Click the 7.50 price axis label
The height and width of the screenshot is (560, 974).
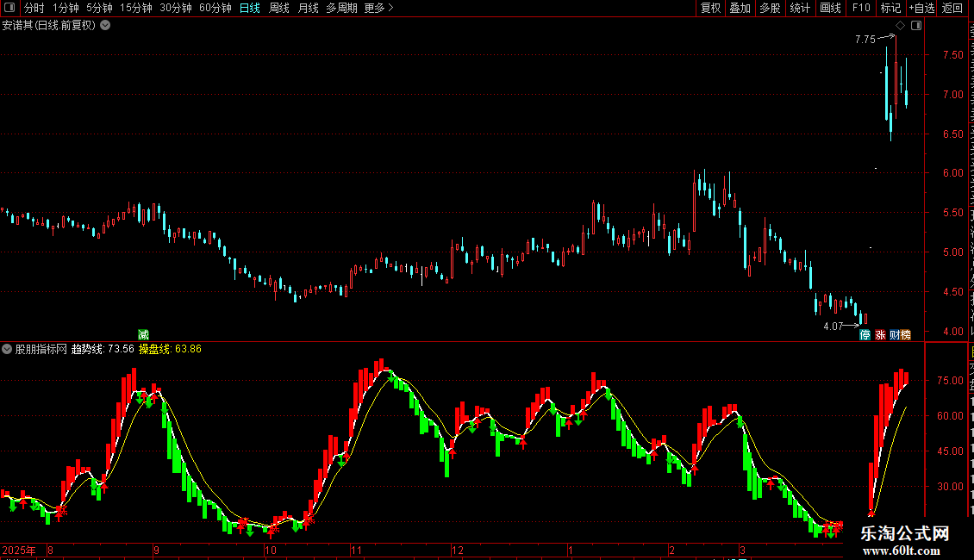tap(952, 54)
